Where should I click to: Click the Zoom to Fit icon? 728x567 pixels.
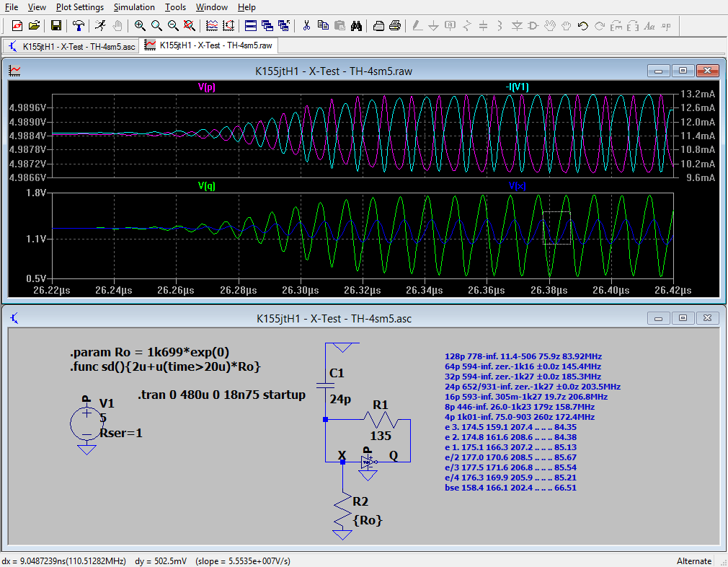click(189, 26)
